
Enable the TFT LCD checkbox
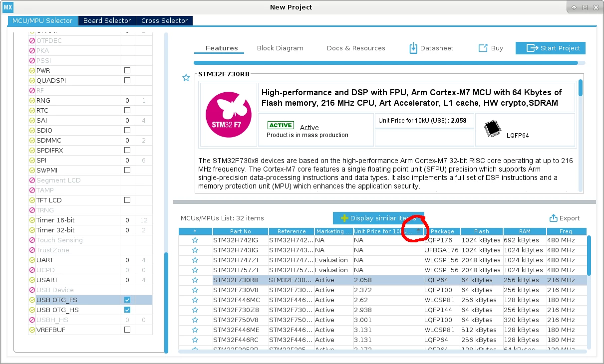click(127, 200)
